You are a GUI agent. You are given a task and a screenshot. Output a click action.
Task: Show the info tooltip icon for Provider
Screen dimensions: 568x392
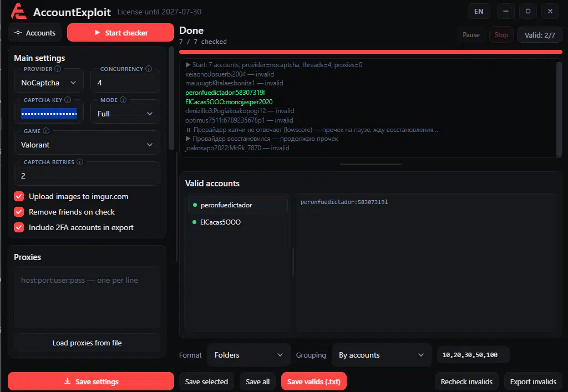coord(58,69)
